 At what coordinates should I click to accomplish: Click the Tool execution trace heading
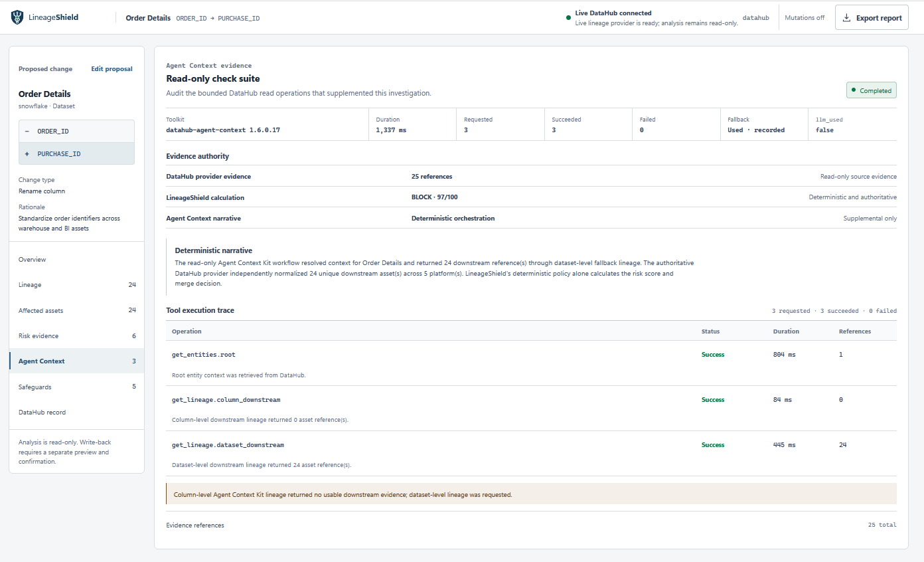click(200, 310)
